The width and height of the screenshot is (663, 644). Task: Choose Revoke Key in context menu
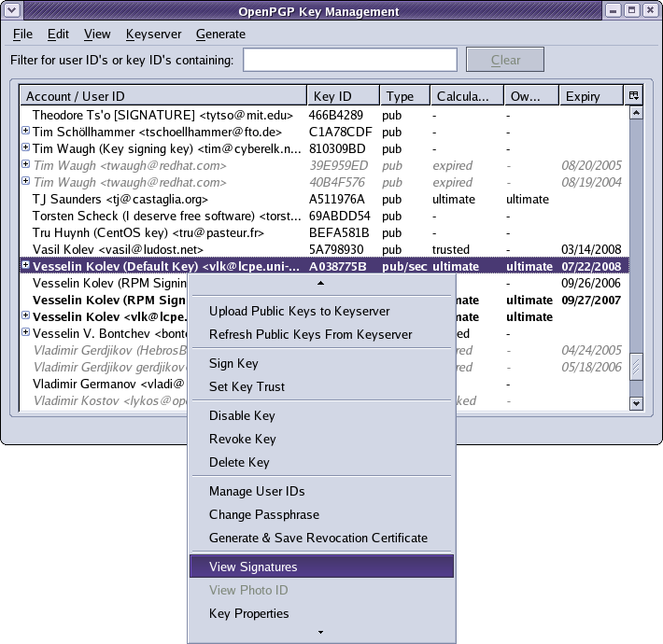point(321,439)
